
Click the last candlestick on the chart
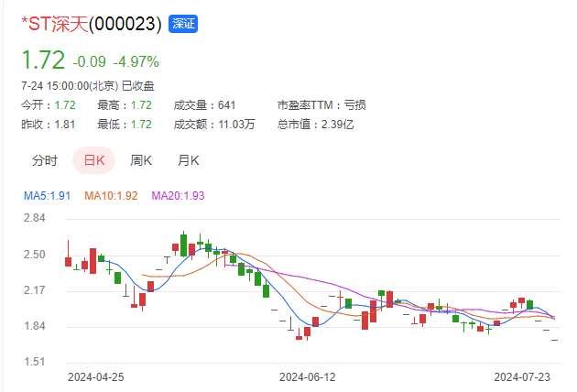554,340
